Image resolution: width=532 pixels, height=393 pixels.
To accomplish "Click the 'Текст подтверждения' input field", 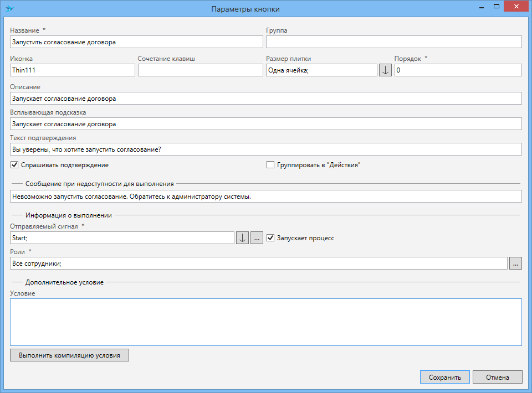I will (266, 149).
